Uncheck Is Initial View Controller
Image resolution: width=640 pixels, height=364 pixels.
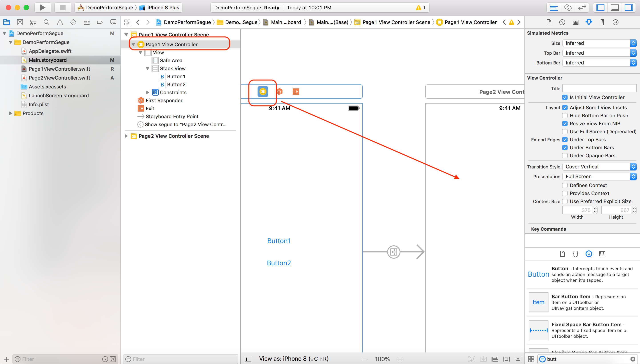[x=565, y=98]
